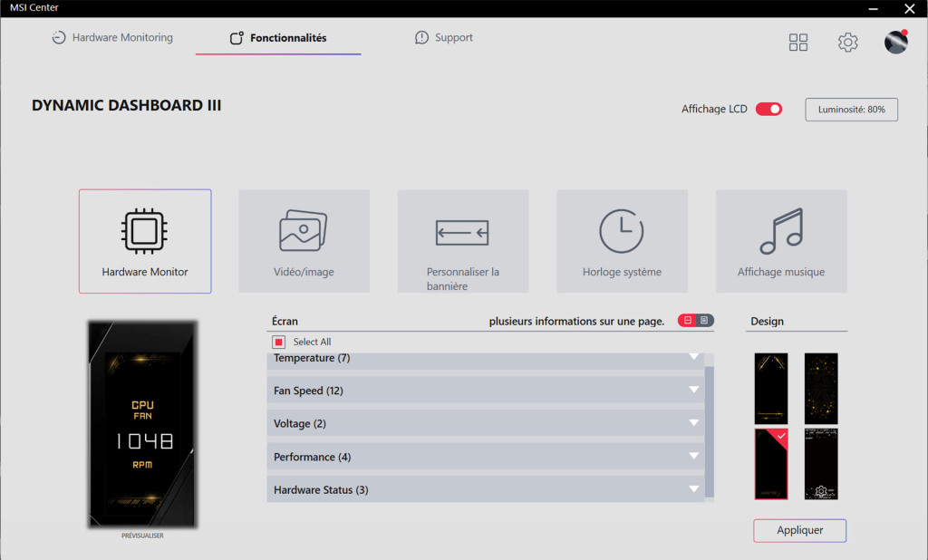928x560 pixels.
Task: Open the Support tab
Action: (x=444, y=37)
